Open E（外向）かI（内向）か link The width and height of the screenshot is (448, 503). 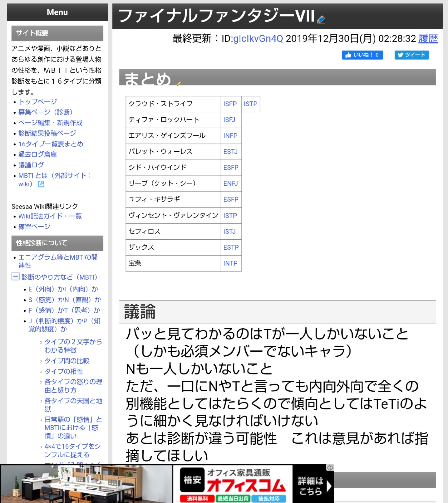pos(63,289)
